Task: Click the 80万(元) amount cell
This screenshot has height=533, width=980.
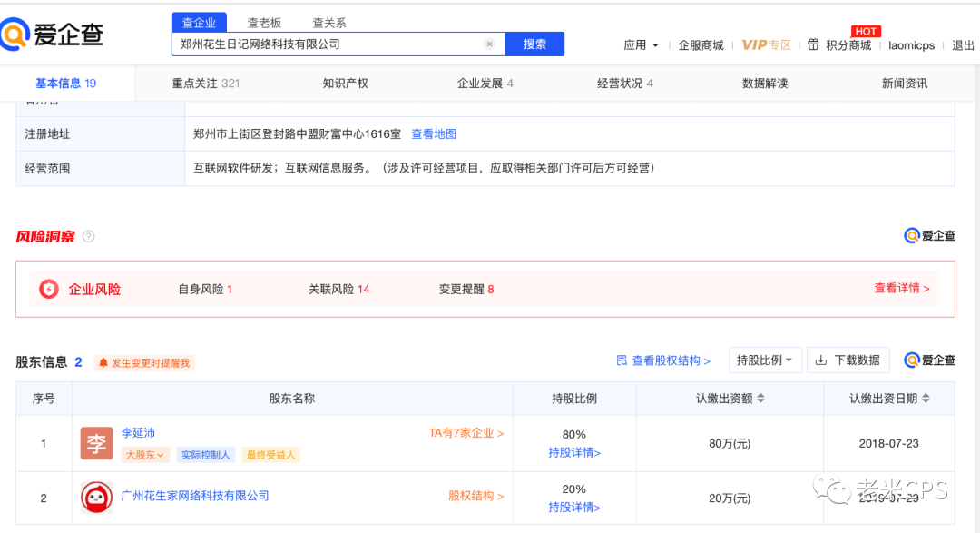Action: click(730, 443)
